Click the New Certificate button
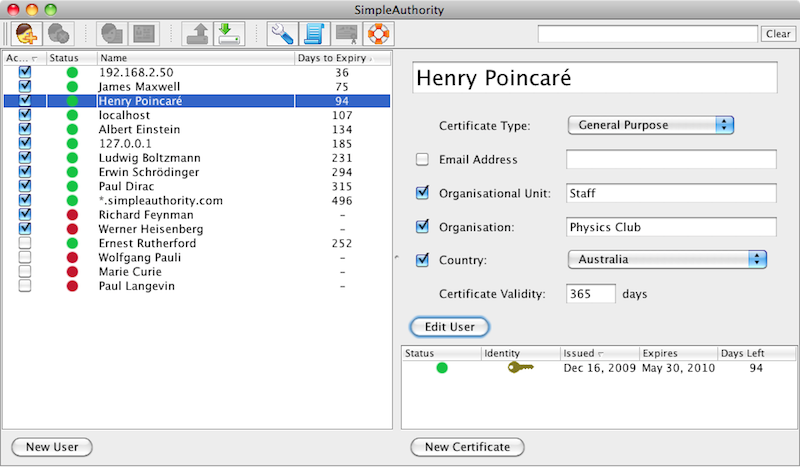 click(x=467, y=447)
